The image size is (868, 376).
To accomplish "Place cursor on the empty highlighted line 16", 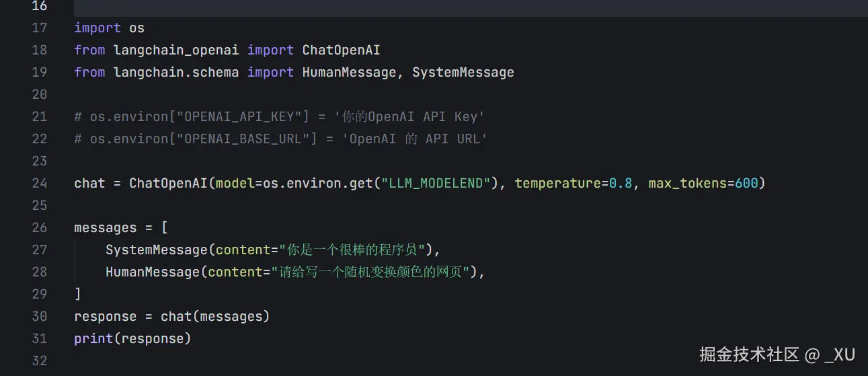I will [x=403, y=7].
